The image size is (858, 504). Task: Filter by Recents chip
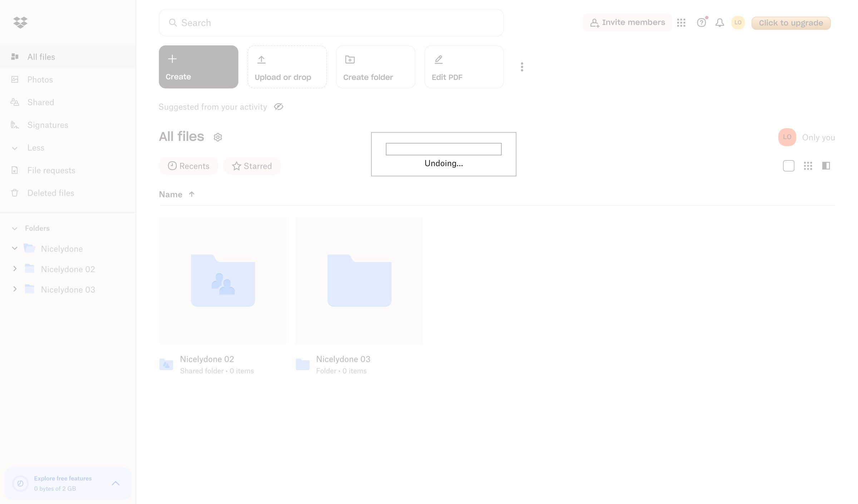tap(188, 166)
